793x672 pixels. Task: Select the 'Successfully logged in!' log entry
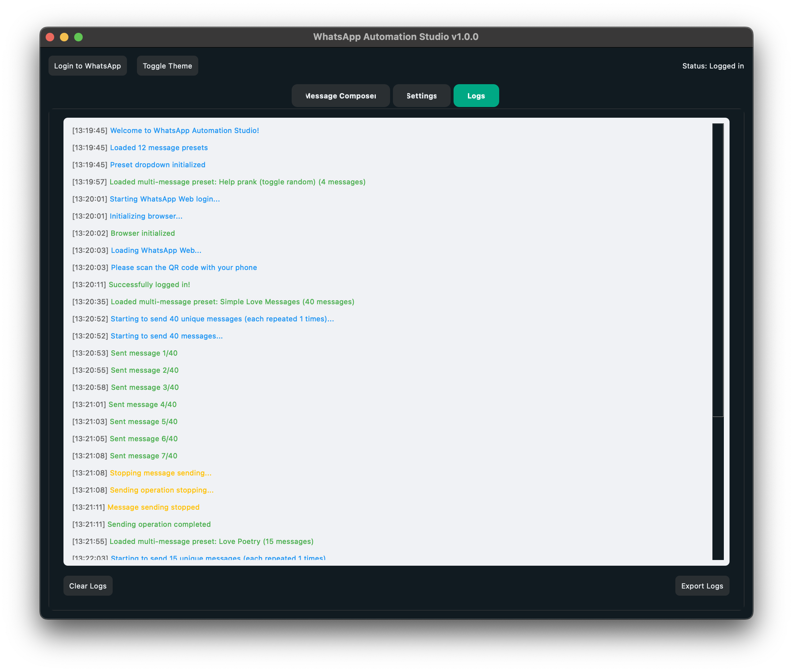click(x=131, y=285)
